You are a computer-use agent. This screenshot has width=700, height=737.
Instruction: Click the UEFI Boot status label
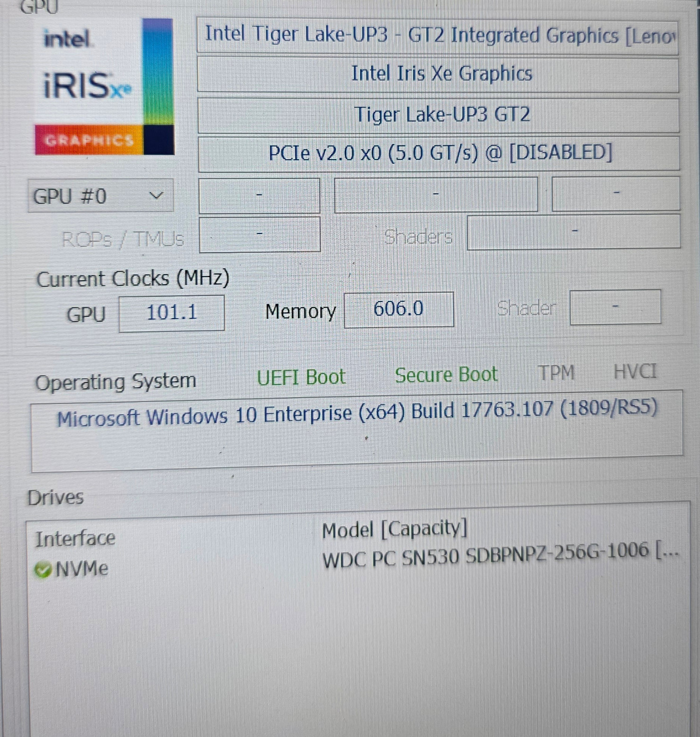point(301,377)
